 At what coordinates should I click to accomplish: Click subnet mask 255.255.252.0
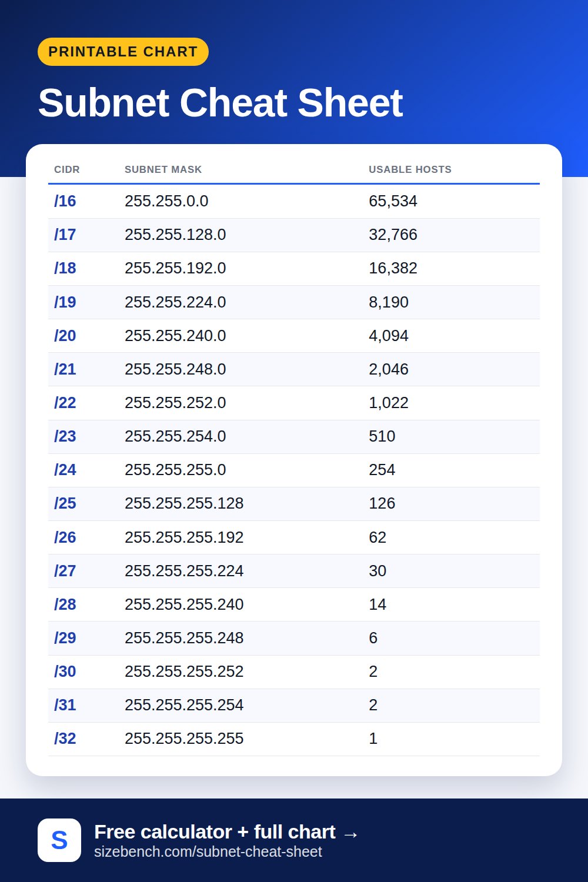click(175, 403)
